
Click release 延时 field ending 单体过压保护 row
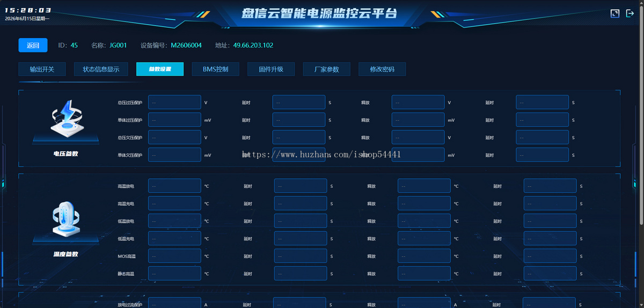coord(543,120)
